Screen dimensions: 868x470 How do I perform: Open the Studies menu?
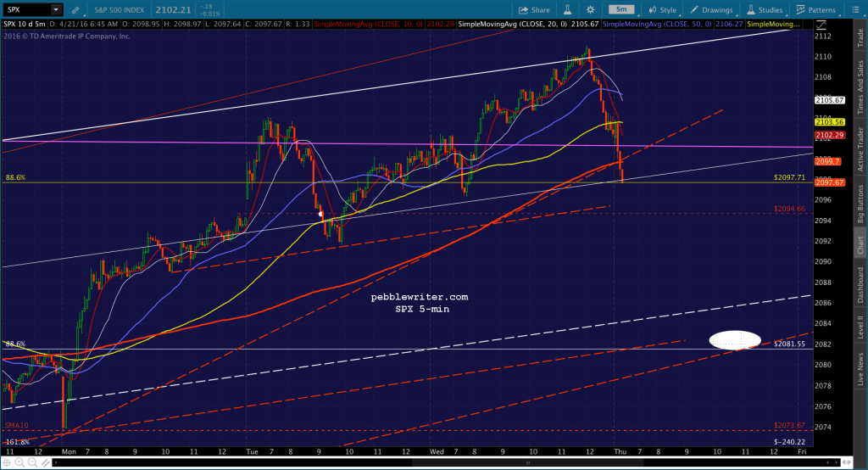pos(765,10)
